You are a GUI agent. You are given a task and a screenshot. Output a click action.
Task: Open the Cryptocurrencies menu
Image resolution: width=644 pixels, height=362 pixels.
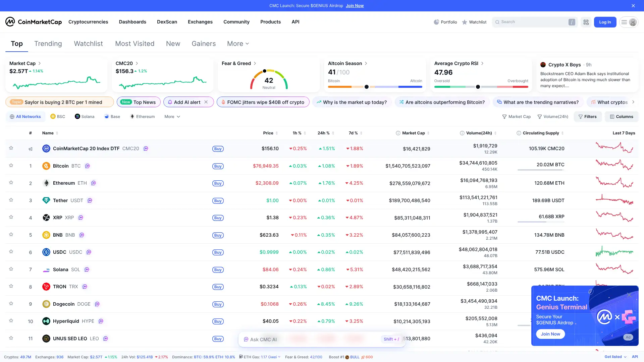(x=88, y=22)
